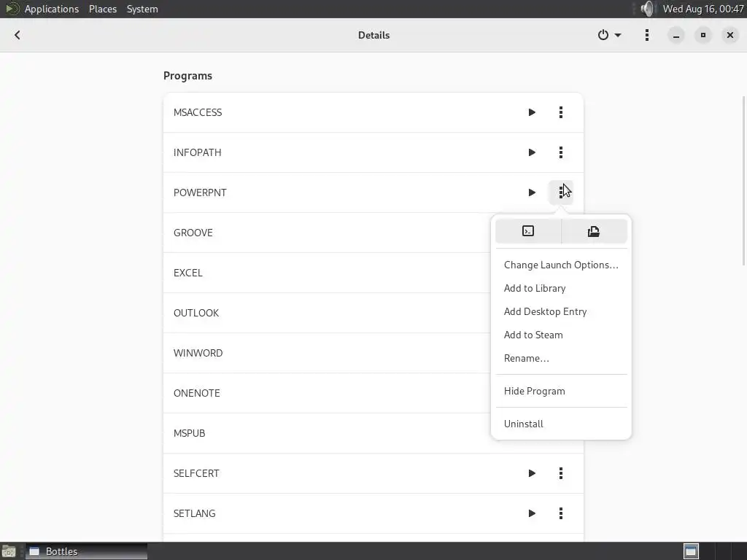Close the Bottles window
Screen dimensions: 747x560
729,35
